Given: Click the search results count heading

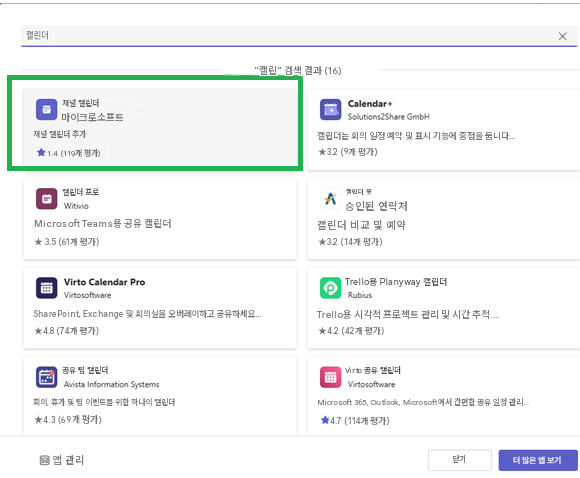Looking at the screenshot, I should [298, 70].
